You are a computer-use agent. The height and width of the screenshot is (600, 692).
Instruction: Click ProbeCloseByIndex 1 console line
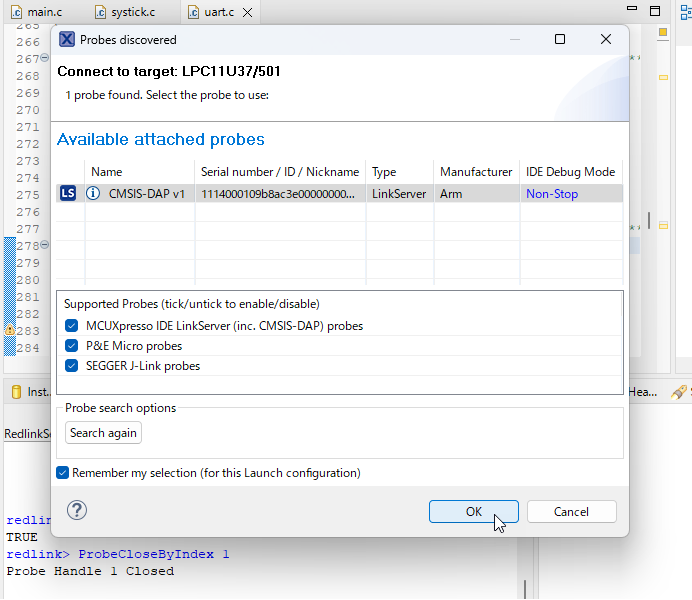point(118,554)
